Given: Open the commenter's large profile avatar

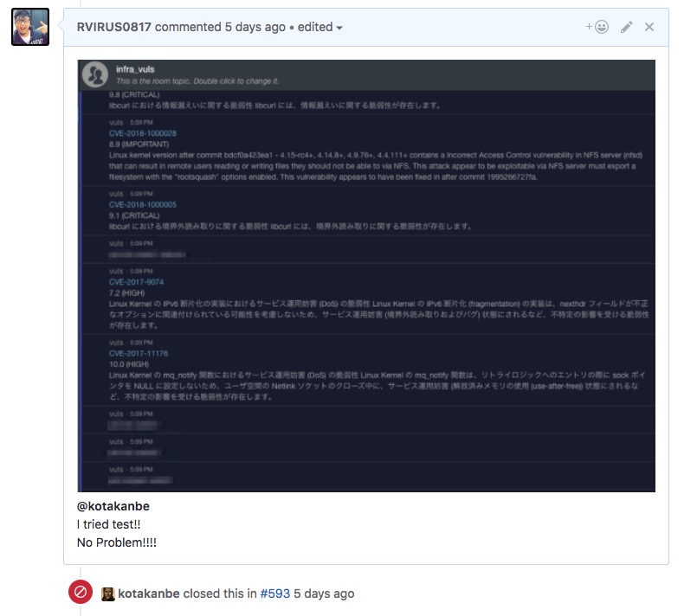Looking at the screenshot, I should 29,28.
